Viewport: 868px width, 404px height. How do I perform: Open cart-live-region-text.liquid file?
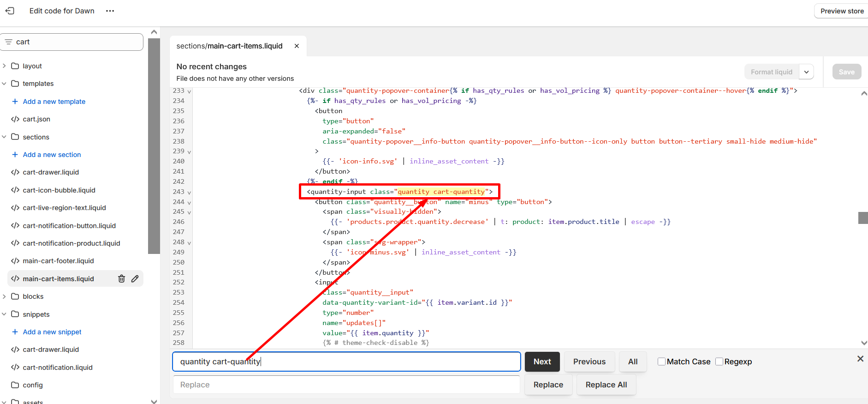[64, 207]
